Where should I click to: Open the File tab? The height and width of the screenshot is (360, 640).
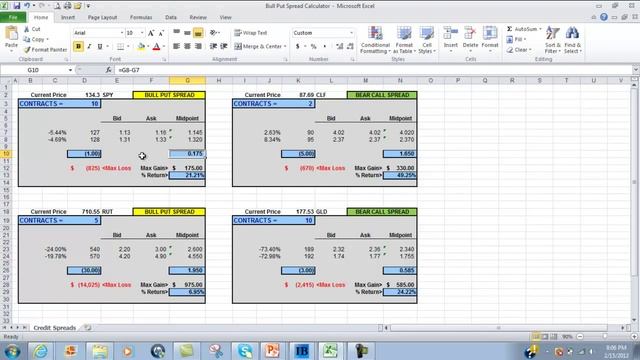point(13,18)
